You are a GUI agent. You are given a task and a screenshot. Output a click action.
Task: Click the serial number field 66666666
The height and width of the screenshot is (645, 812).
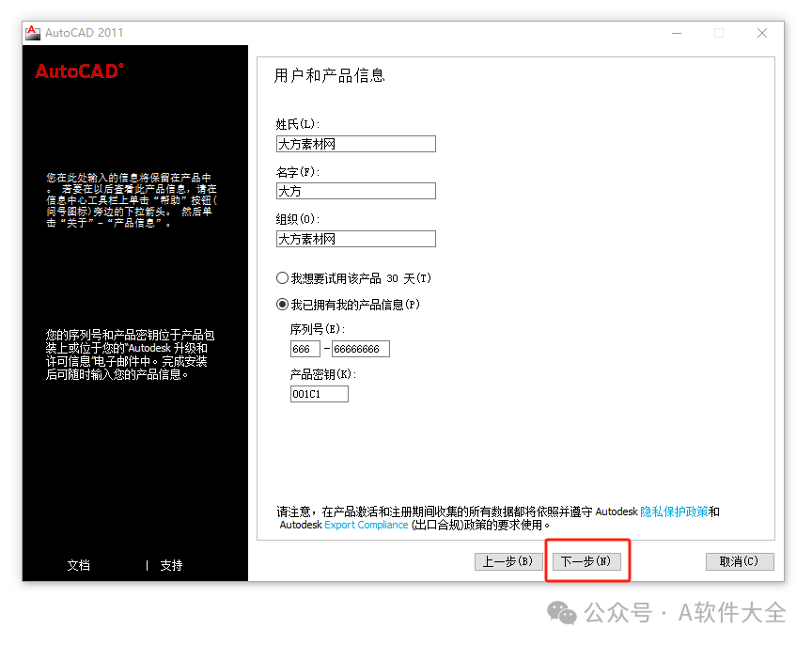(x=361, y=349)
